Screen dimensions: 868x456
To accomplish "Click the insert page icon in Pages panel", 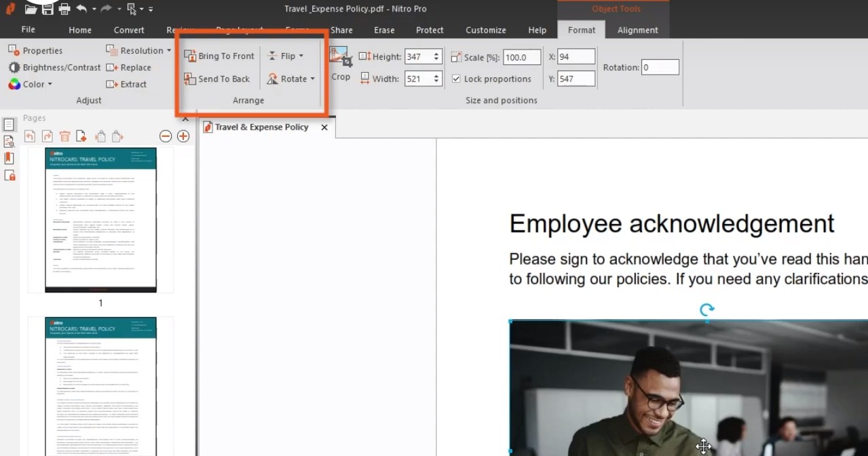I will (x=81, y=136).
